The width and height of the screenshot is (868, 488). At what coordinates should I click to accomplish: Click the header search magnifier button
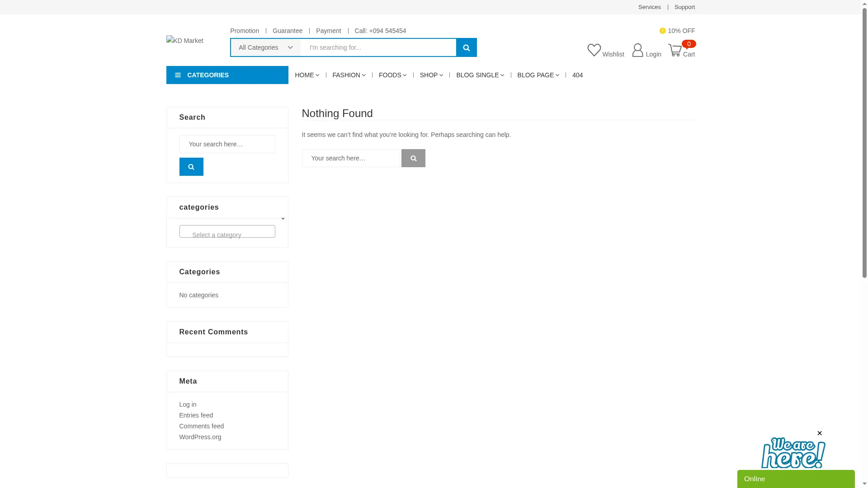click(x=466, y=47)
